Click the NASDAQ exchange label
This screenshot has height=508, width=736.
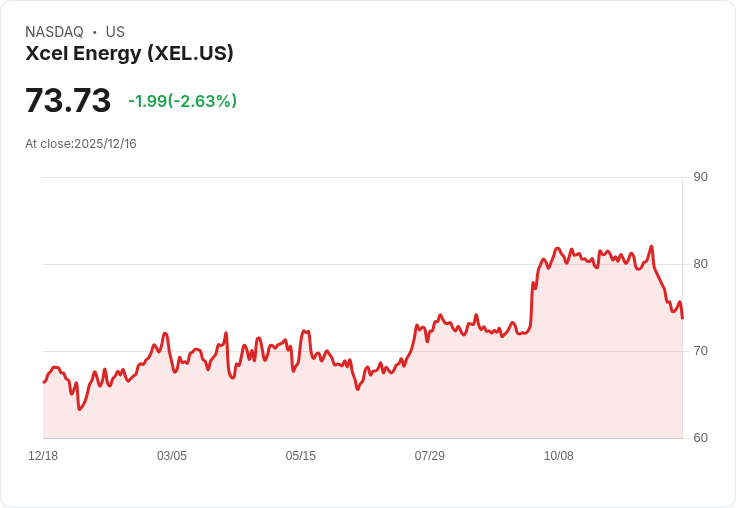point(54,32)
